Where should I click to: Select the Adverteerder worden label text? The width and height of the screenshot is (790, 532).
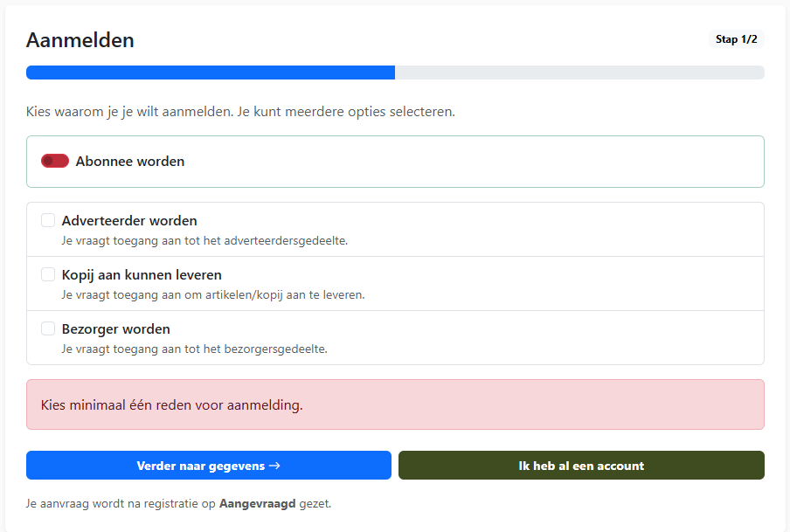pos(128,220)
